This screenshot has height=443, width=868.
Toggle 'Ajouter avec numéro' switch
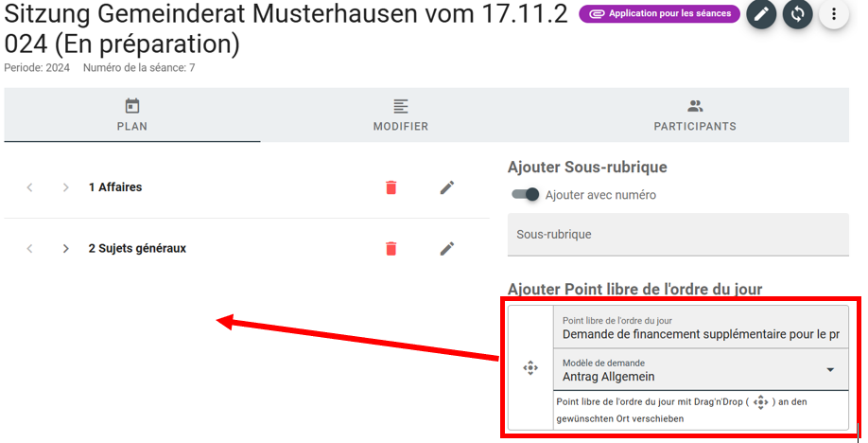(x=525, y=195)
